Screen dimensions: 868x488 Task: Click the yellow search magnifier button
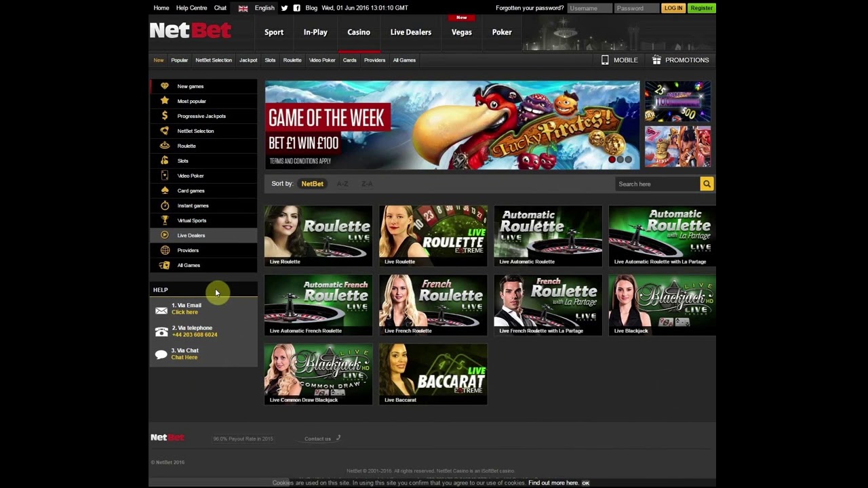click(x=707, y=184)
